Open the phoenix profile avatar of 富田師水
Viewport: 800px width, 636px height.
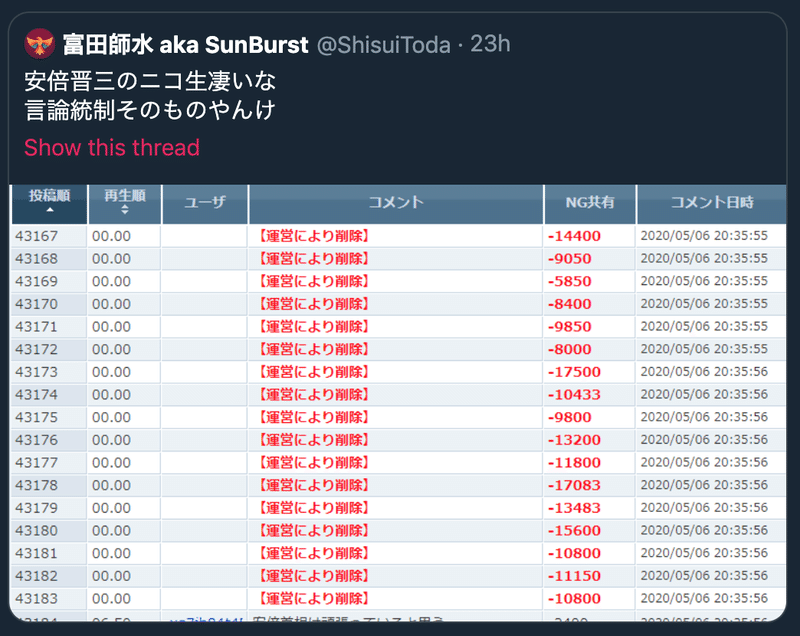click(x=39, y=44)
